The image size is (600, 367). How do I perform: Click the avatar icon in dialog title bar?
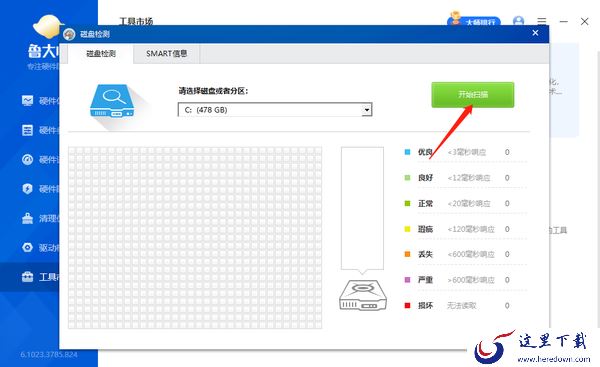point(69,34)
